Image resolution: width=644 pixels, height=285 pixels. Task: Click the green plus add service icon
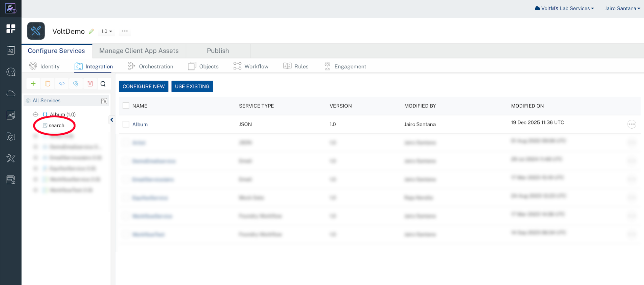pos(33,84)
